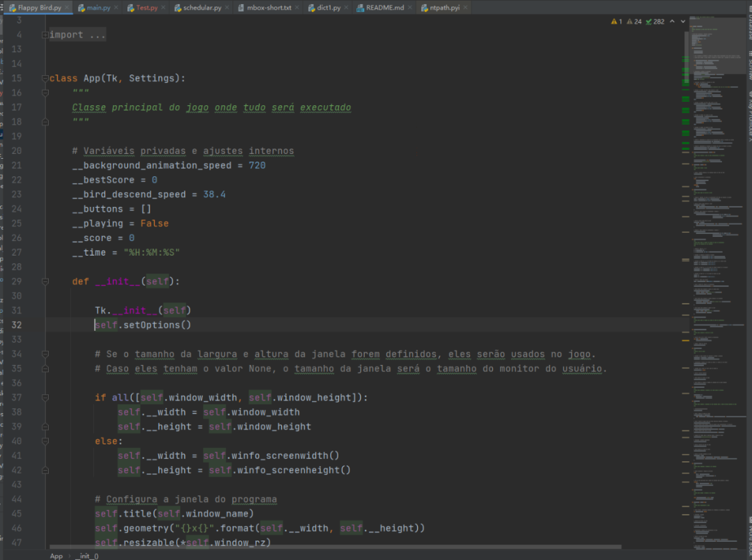752x560 pixels.
Task: Click "winfo_screenwidth()" call
Action: pyautogui.click(x=285, y=456)
